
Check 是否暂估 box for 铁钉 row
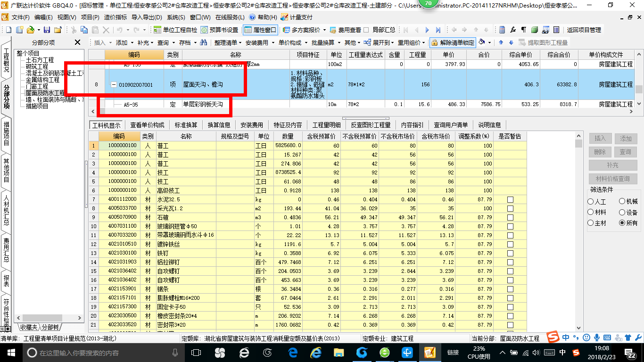click(510, 253)
